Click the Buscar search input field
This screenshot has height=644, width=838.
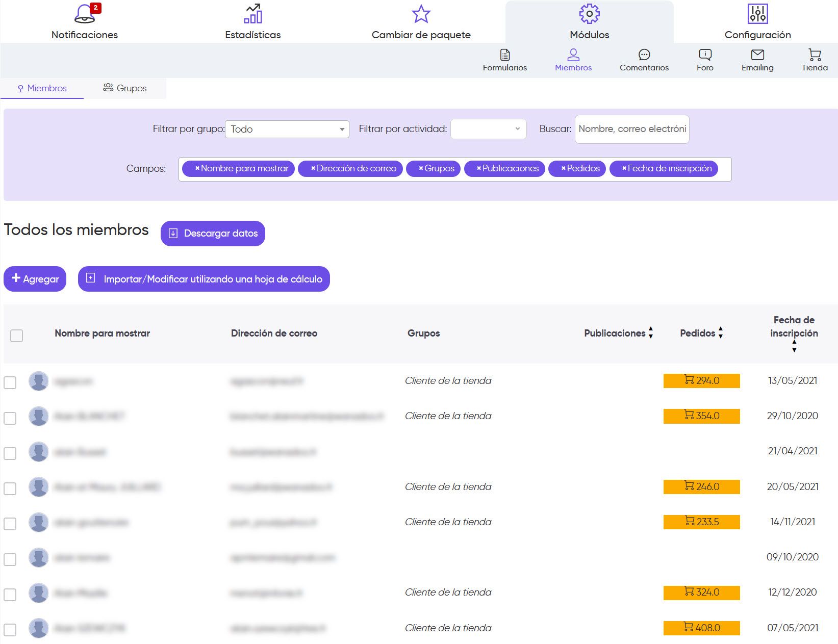tap(632, 129)
